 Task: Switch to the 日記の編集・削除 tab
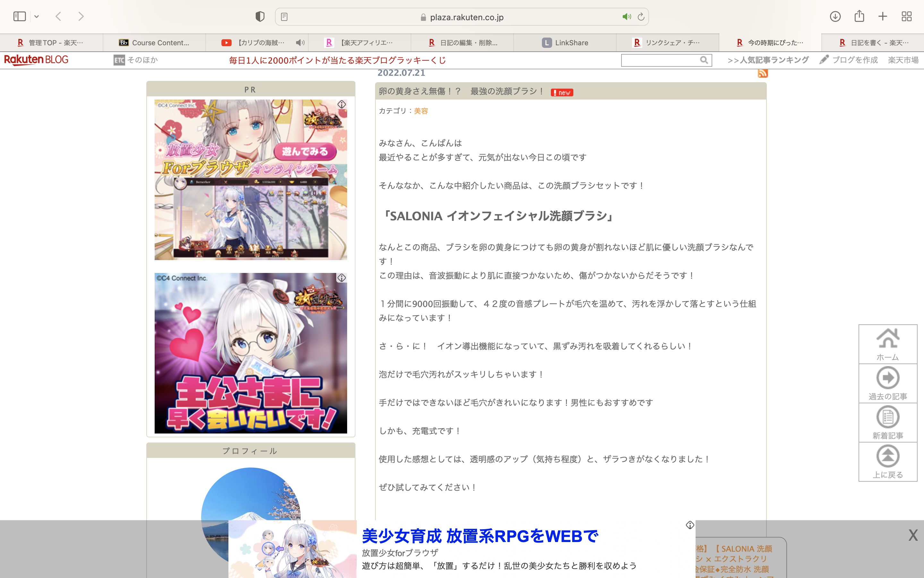coord(462,42)
